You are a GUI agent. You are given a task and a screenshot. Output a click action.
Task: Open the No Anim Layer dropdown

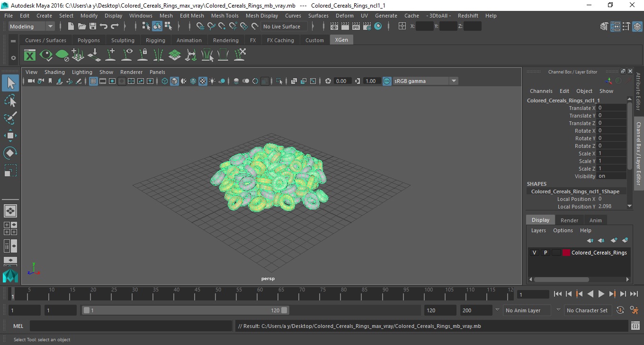[x=527, y=310]
